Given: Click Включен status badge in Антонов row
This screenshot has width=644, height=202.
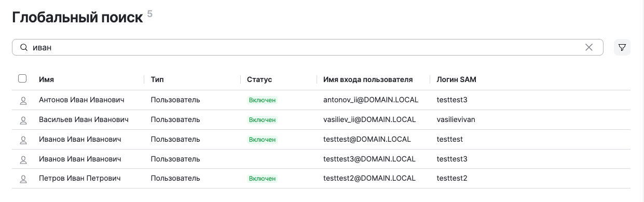Looking at the screenshot, I should [262, 100].
